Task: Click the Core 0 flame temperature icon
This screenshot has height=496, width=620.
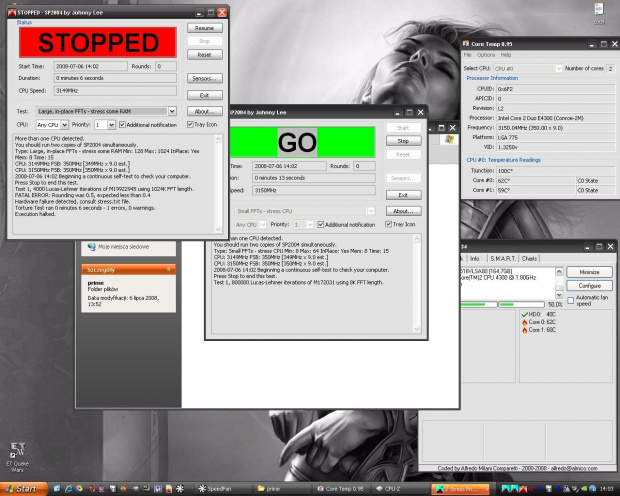Action: click(525, 322)
